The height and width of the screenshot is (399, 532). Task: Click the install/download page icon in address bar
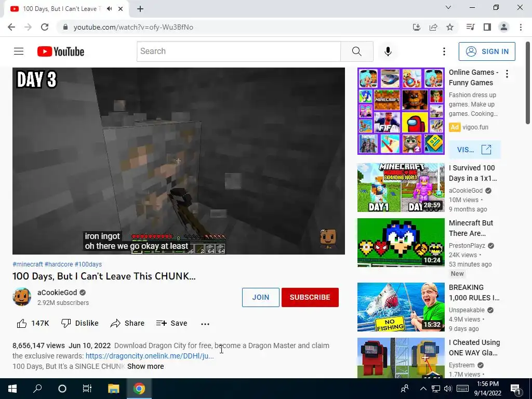(417, 27)
